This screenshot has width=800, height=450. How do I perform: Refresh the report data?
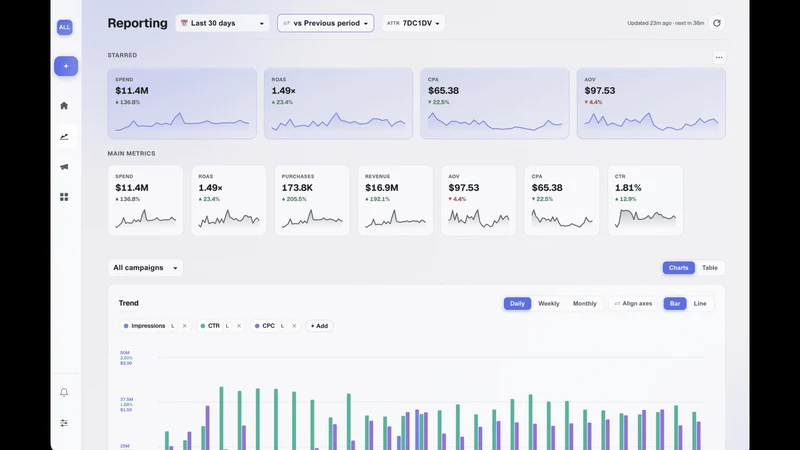[717, 23]
